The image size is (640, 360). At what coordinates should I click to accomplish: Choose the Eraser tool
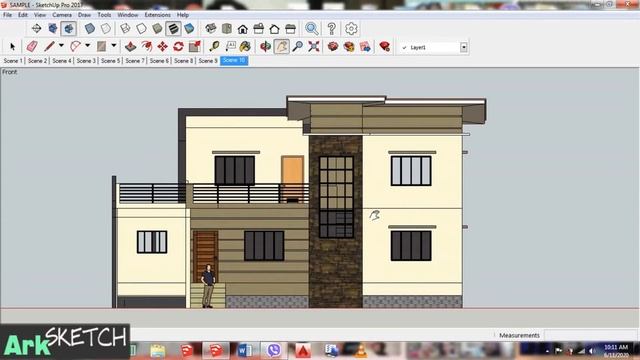32,47
